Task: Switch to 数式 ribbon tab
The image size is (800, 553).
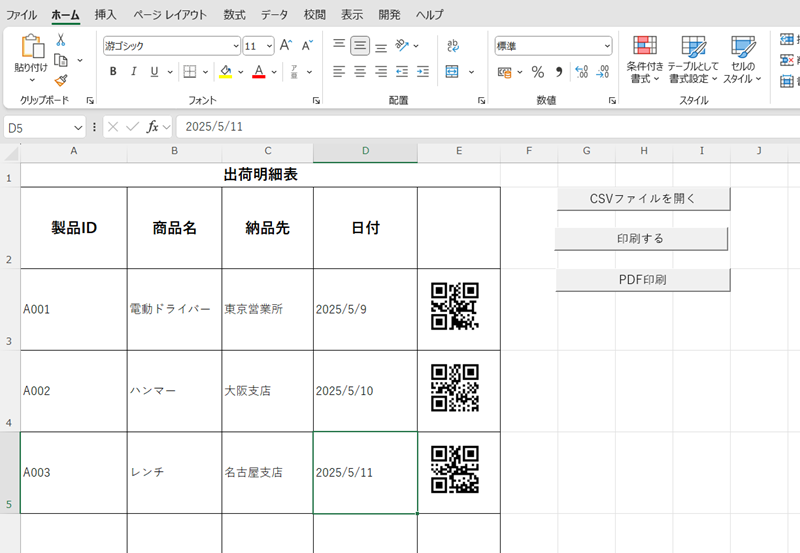Action: (x=234, y=15)
